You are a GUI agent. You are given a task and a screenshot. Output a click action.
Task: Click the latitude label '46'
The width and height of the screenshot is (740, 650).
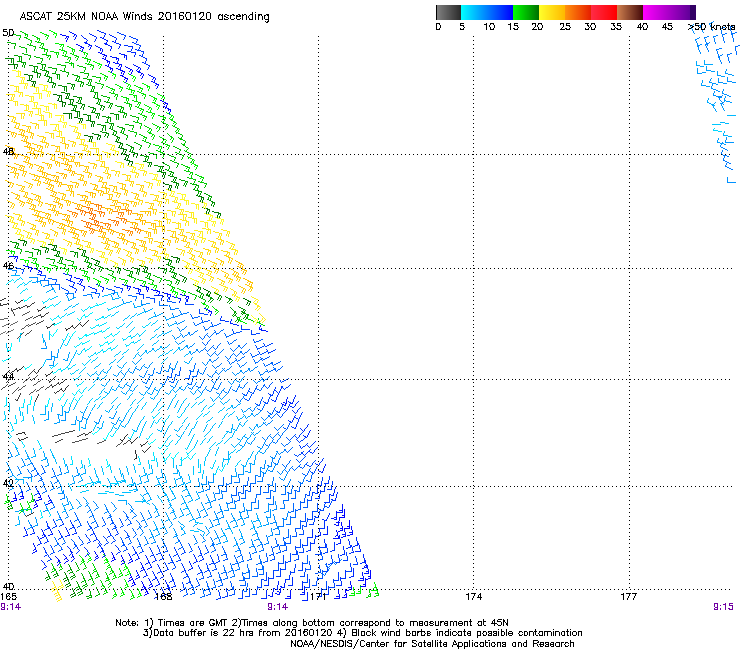point(8,266)
